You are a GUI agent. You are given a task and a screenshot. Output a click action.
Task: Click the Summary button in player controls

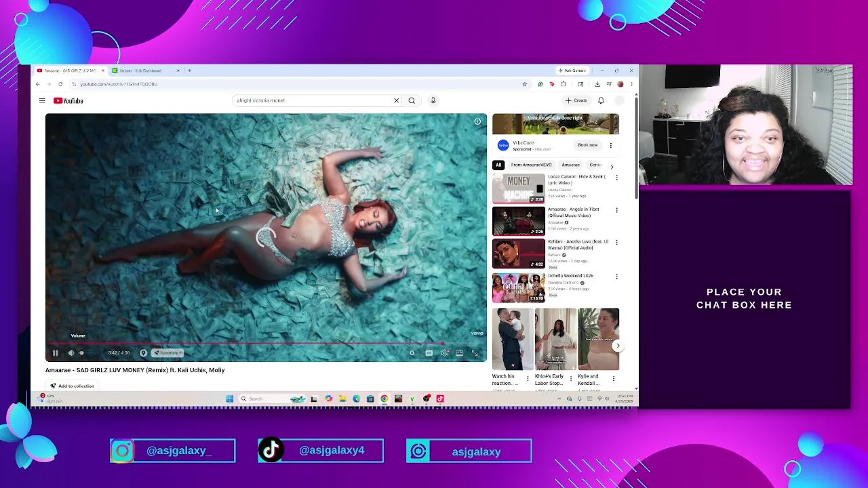(x=167, y=353)
